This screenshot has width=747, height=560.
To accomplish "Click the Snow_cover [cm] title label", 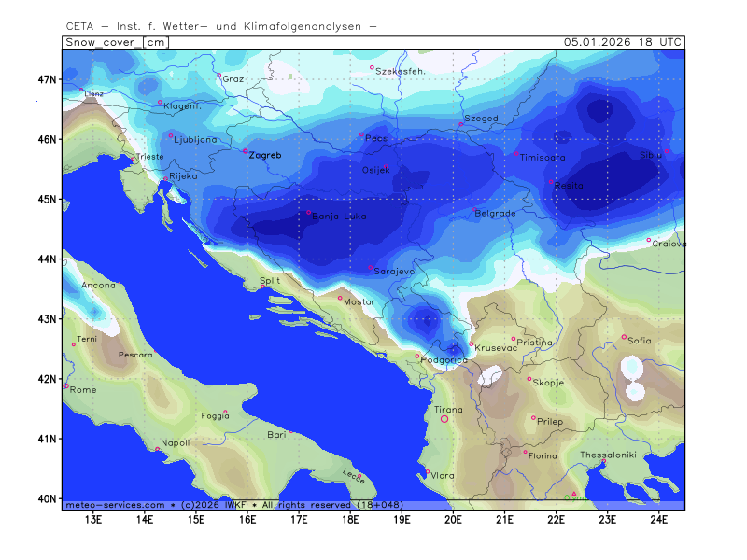I will coord(117,42).
